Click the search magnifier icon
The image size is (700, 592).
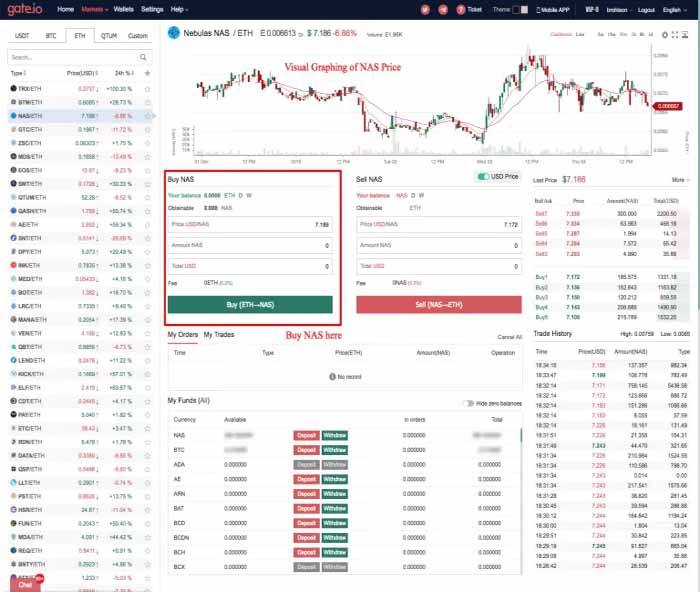click(143, 57)
